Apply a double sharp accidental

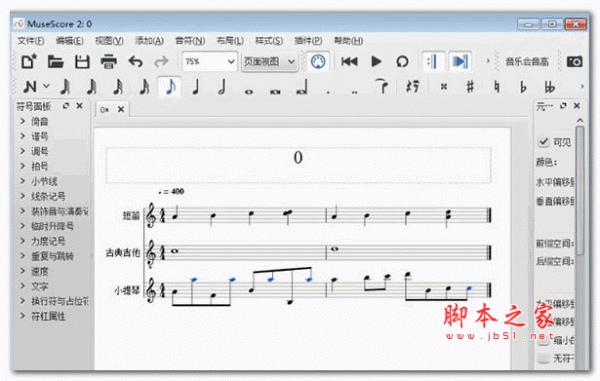[x=443, y=87]
